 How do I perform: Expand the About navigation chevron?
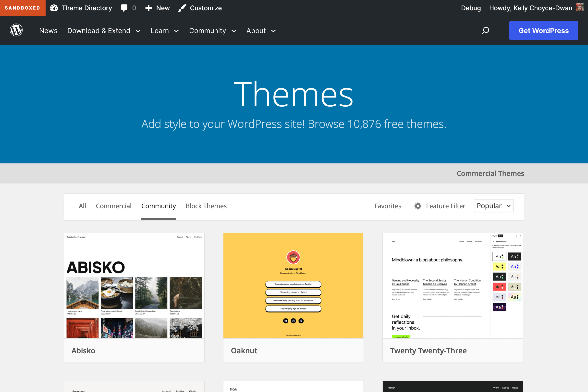(273, 31)
